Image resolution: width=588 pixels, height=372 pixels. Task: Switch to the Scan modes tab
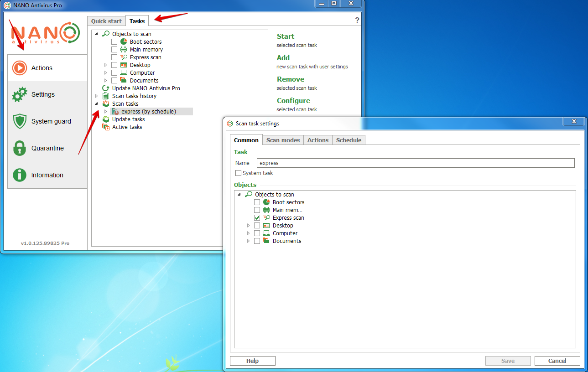point(283,140)
